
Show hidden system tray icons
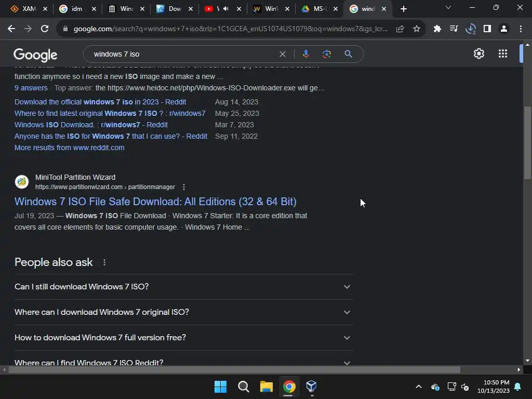point(419,387)
